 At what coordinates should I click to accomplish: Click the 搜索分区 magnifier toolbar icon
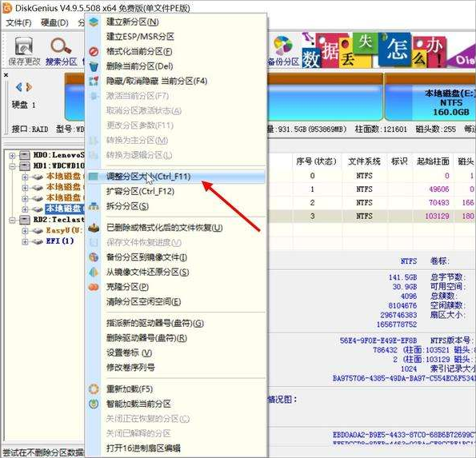click(x=61, y=46)
